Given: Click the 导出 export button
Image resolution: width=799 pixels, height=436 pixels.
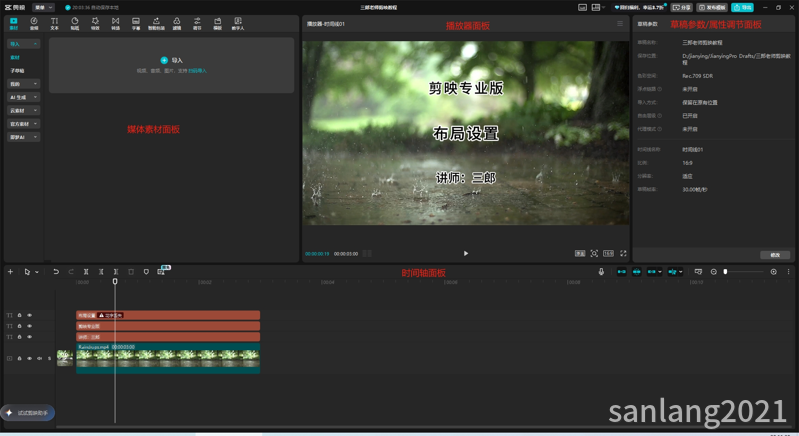Looking at the screenshot, I should [x=742, y=8].
